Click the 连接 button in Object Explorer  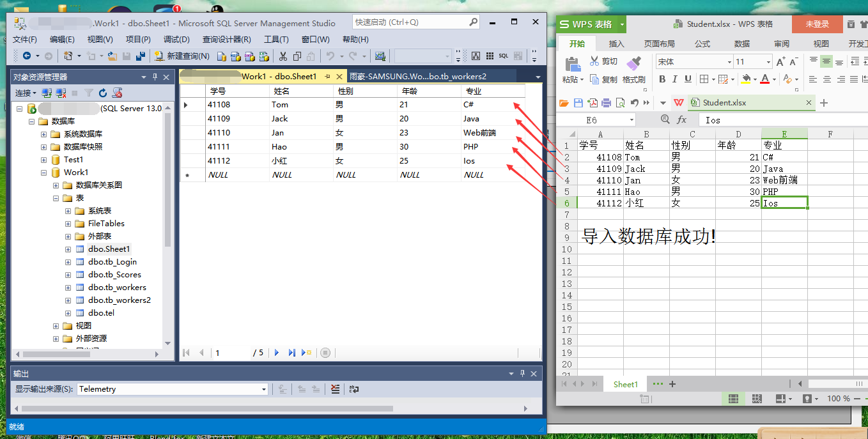point(26,93)
